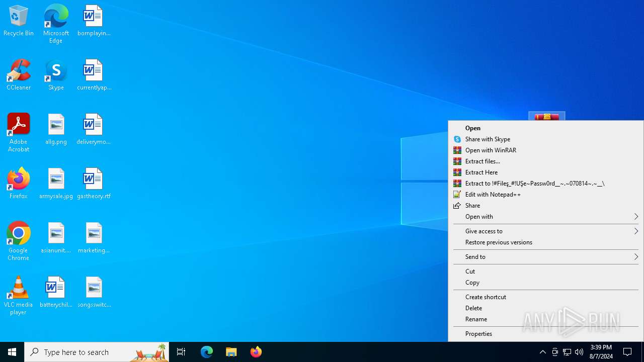
Task: Select the allg.png image file
Action: click(x=56, y=129)
